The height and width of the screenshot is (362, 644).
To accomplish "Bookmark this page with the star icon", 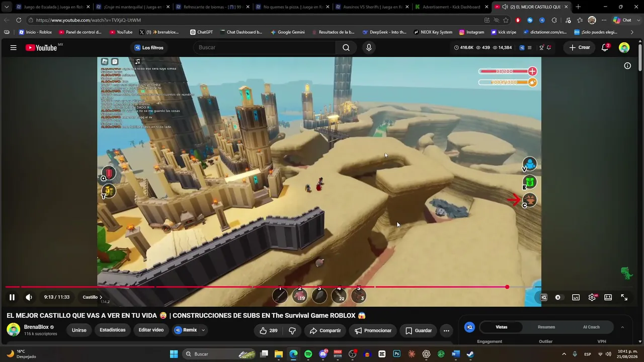I will tap(506, 20).
